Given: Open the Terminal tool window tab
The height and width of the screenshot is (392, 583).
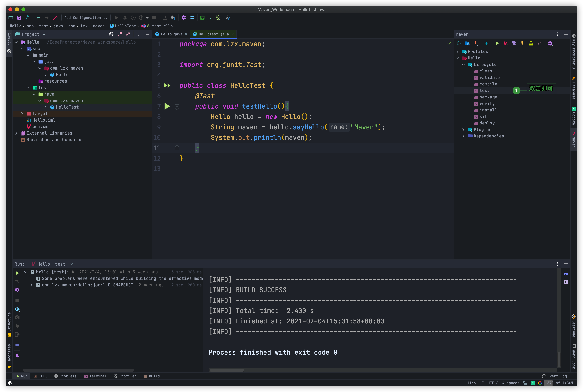Looking at the screenshot, I should point(95,376).
